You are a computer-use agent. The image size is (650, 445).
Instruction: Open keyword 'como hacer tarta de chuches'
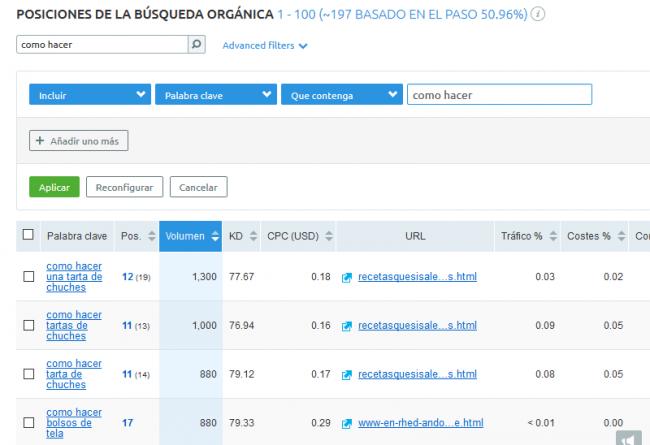pos(74,374)
